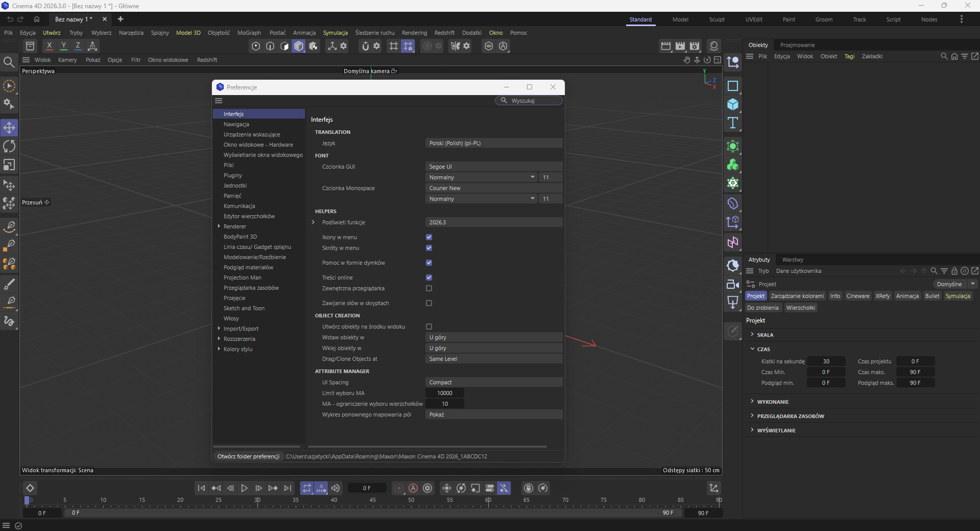This screenshot has height=531, width=980.
Task: Toggle X axis lock icon
Action: coord(49,46)
